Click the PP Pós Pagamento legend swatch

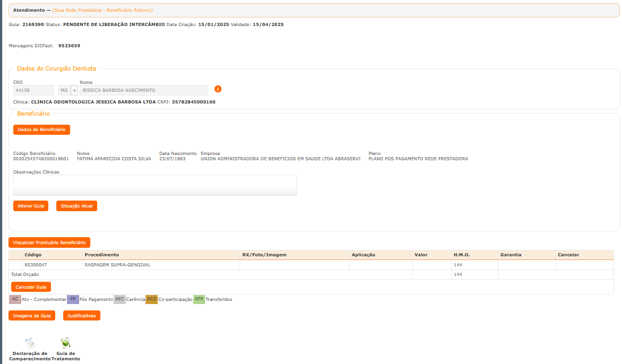pos(73,299)
